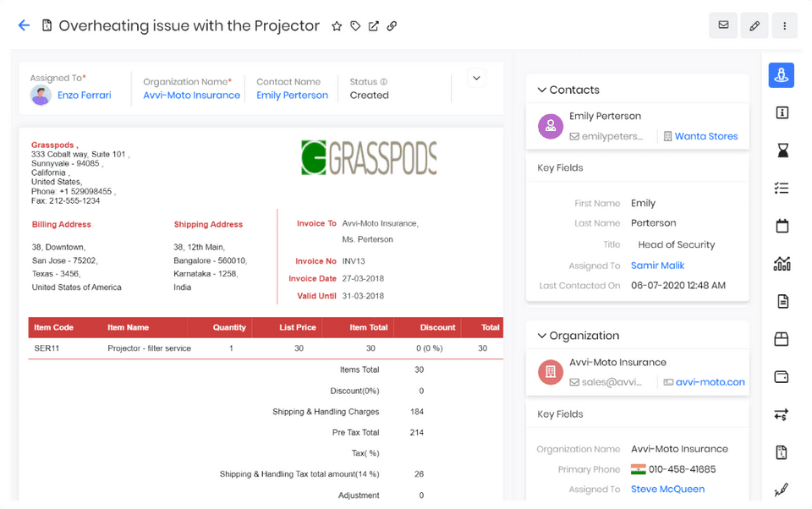Click 'Projector - filter service' item name
The image size is (812, 509).
point(149,348)
